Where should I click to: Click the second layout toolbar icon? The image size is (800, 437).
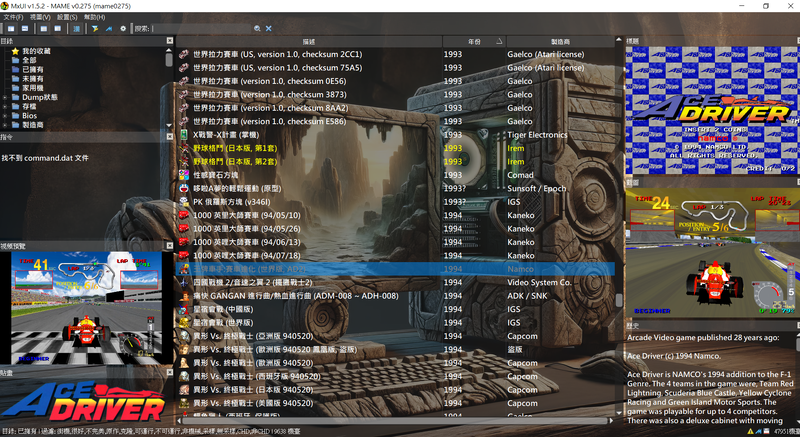click(x=24, y=29)
